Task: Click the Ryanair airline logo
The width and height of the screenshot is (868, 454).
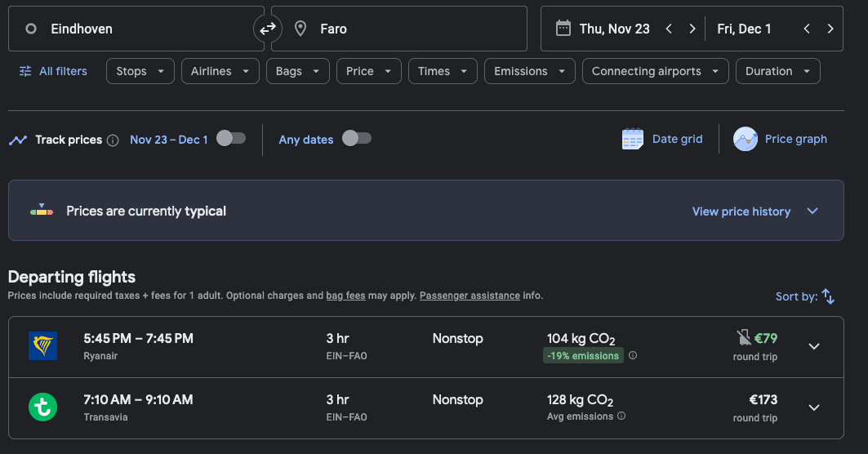Action: [42, 346]
